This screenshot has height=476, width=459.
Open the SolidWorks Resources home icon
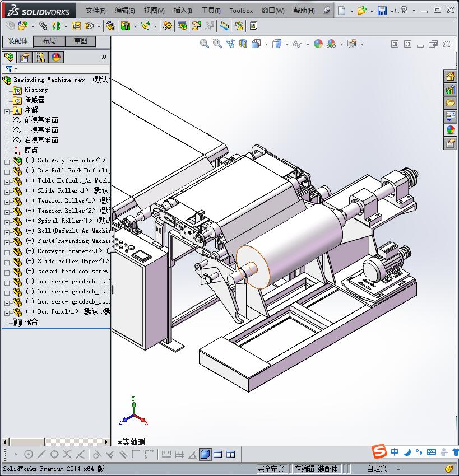pos(450,76)
